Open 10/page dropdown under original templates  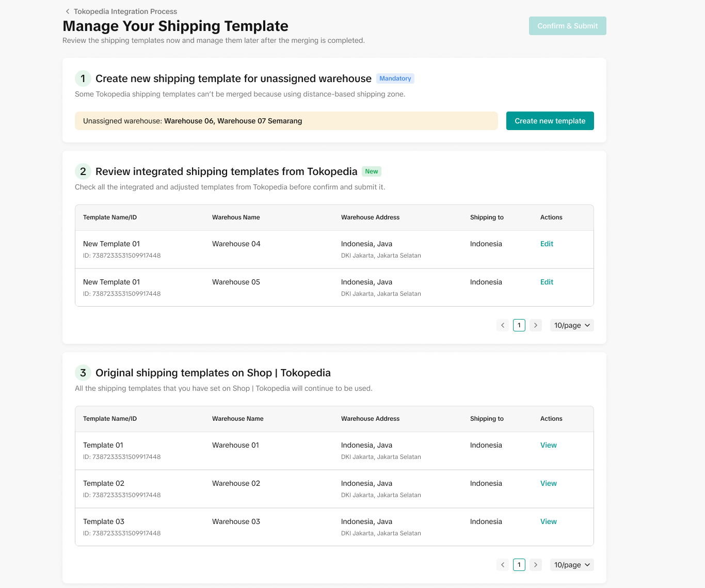click(572, 565)
